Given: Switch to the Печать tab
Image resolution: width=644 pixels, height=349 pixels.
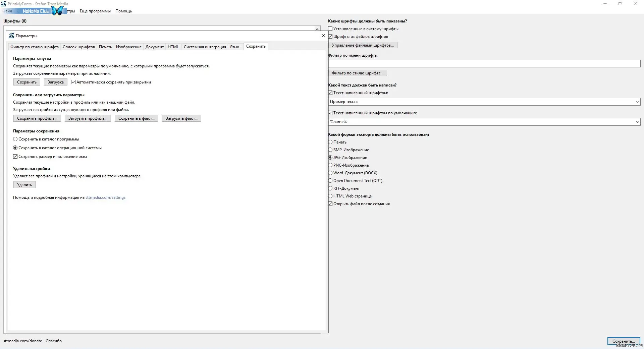Looking at the screenshot, I should point(105,47).
